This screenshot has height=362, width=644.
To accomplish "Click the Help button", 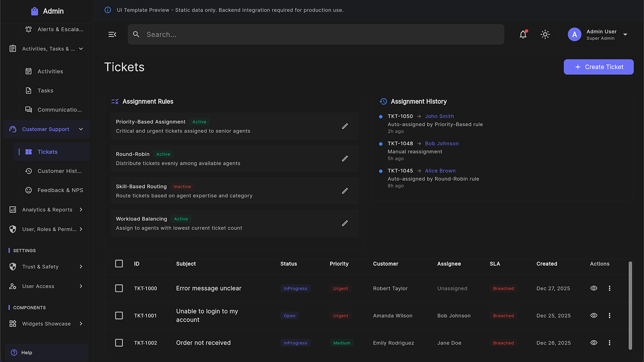I will tap(47, 352).
